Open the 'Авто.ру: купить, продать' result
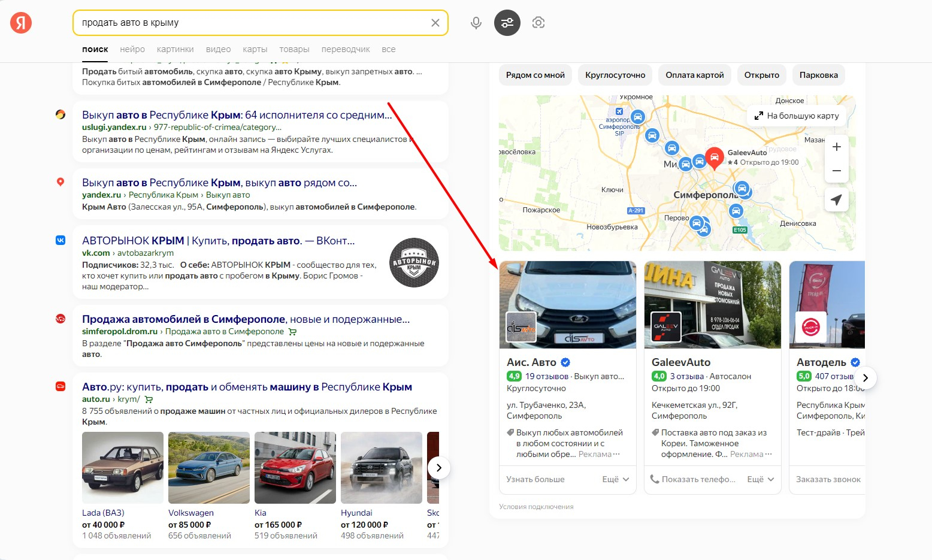The image size is (932, 560). [x=247, y=387]
